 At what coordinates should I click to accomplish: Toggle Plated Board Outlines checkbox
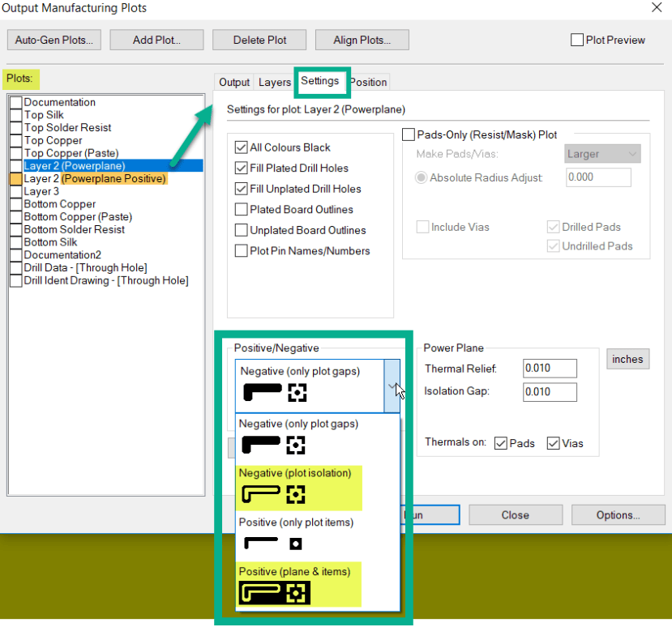click(241, 210)
